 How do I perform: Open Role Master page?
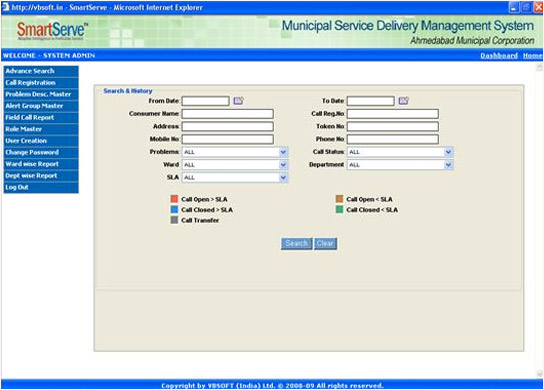point(41,129)
